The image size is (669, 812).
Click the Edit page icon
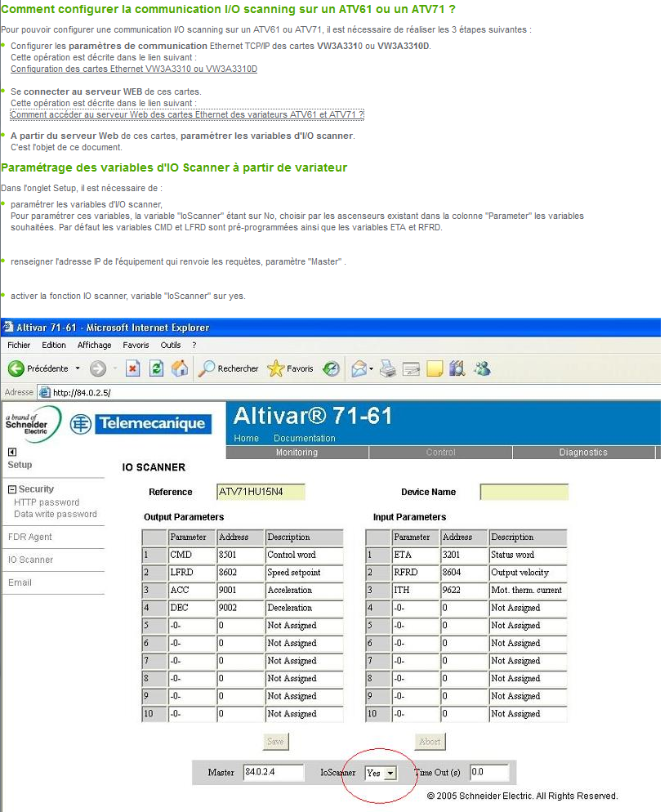click(411, 369)
